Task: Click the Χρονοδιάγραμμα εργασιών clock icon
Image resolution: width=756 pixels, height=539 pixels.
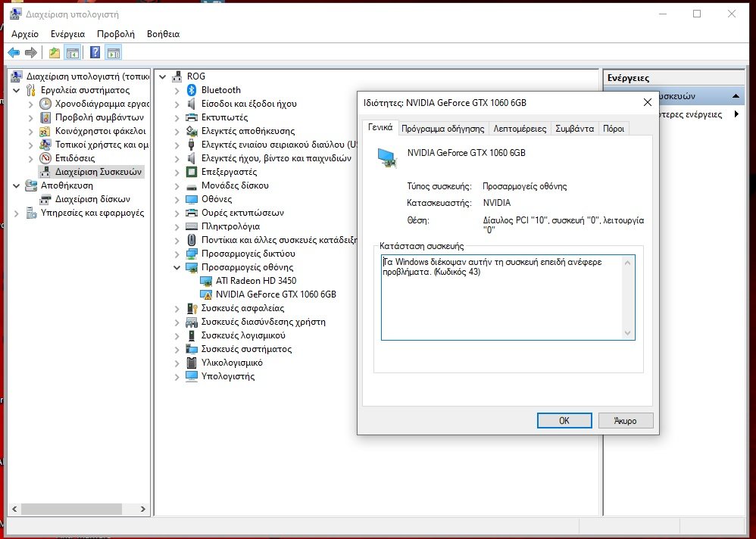Action: (x=45, y=104)
